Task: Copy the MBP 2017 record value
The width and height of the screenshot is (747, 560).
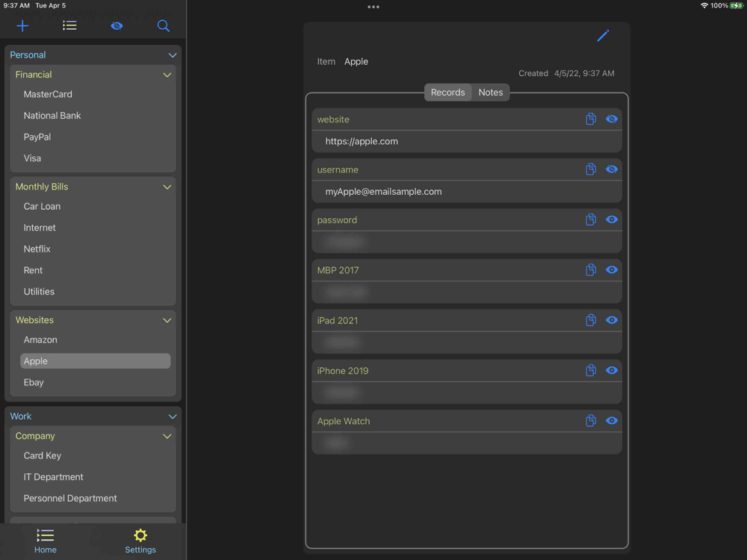Action: click(591, 270)
